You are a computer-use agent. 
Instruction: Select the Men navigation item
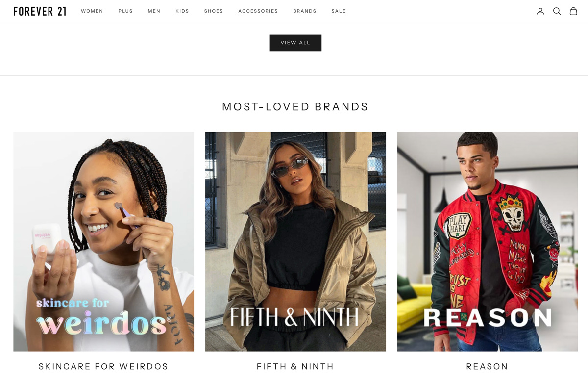[154, 11]
